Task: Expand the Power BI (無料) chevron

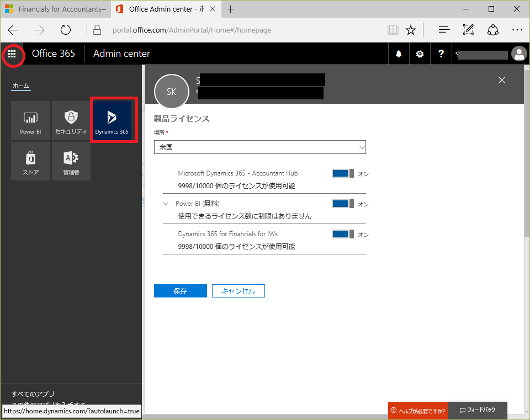Action: tap(166, 204)
